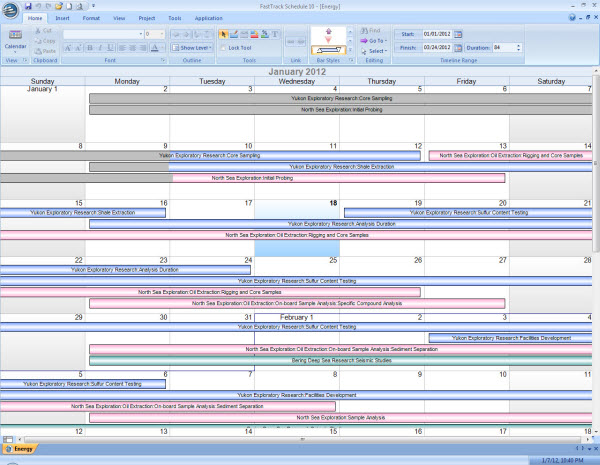Click the Bering Deep Sea Research Seismic Studies bar
Screen dimensions: 600x465
(x=340, y=360)
